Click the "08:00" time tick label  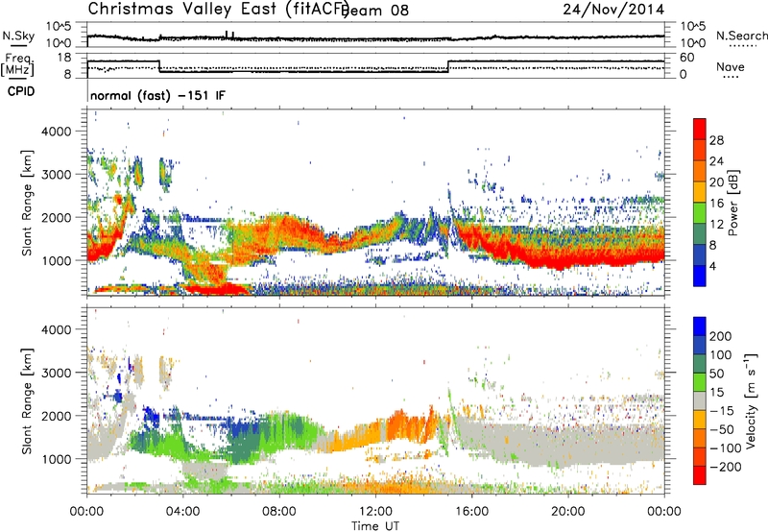(x=279, y=512)
